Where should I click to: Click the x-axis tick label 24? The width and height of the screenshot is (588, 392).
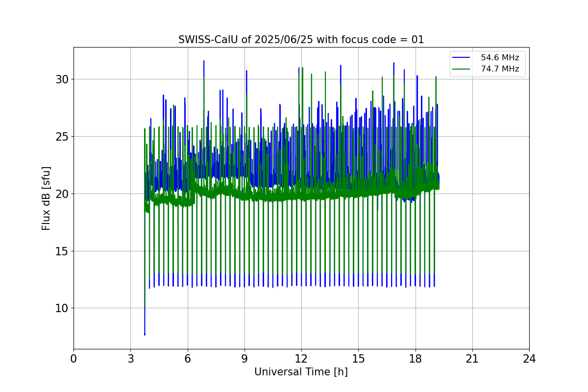coord(529,359)
